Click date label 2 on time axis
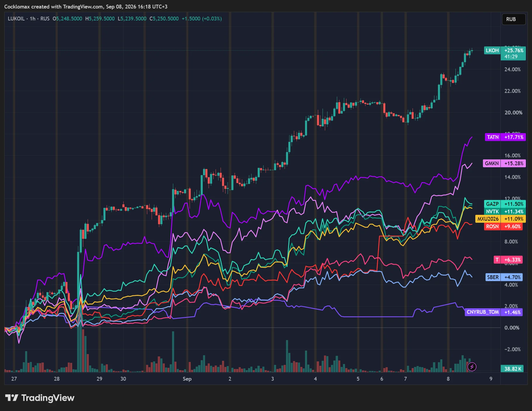Screen dimensions: 532x411 click(230, 379)
